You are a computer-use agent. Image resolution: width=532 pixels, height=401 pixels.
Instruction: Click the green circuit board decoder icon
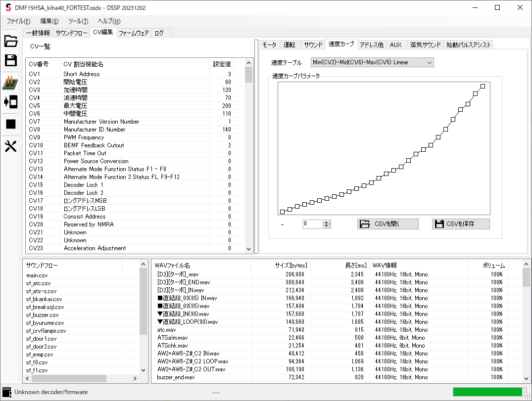pyautogui.click(x=11, y=83)
